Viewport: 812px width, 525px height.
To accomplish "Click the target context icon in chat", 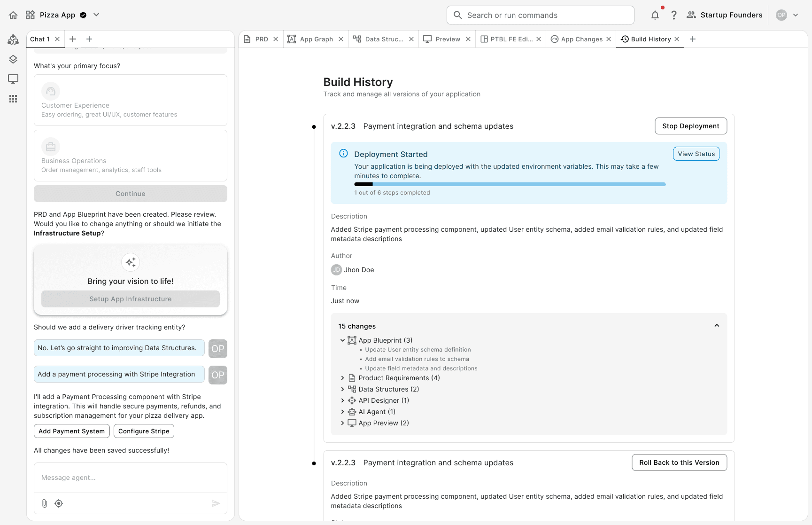I will click(59, 503).
